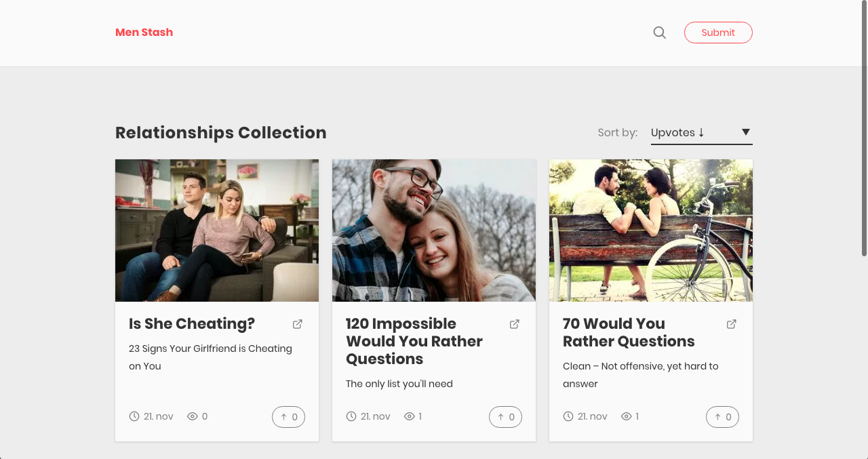This screenshot has width=868, height=459.
Task: Click eye views icon on 70 Would You Rather card
Action: (627, 416)
